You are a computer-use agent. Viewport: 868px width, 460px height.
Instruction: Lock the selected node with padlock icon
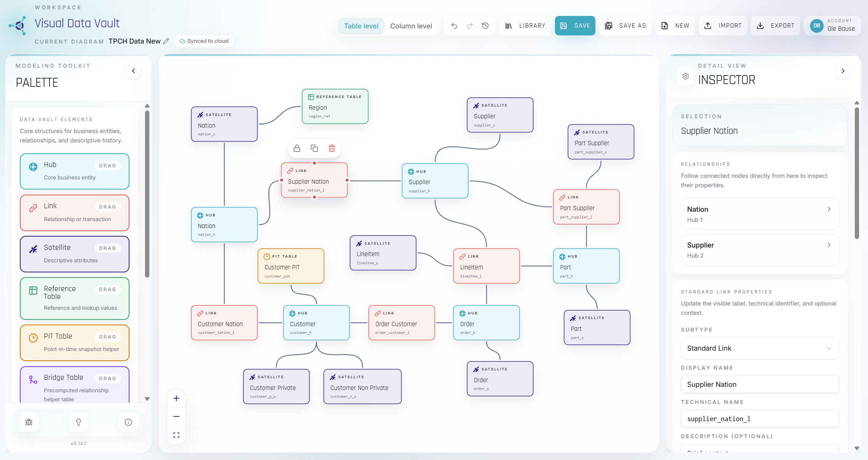coord(297,148)
